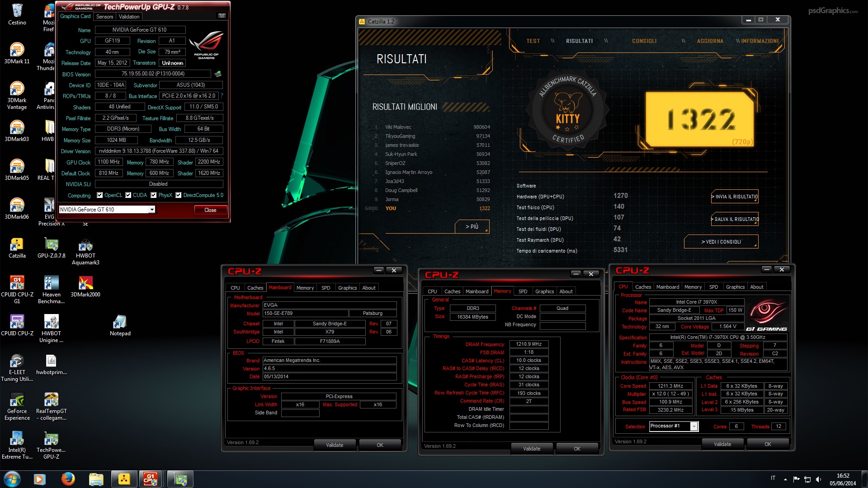Image resolution: width=868 pixels, height=488 pixels.
Task: Open the CONSIGLI tab in Catzilla
Action: (644, 41)
